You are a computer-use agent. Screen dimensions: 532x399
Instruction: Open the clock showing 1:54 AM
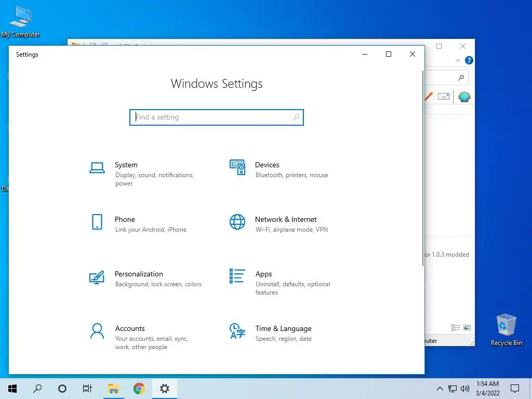487,389
